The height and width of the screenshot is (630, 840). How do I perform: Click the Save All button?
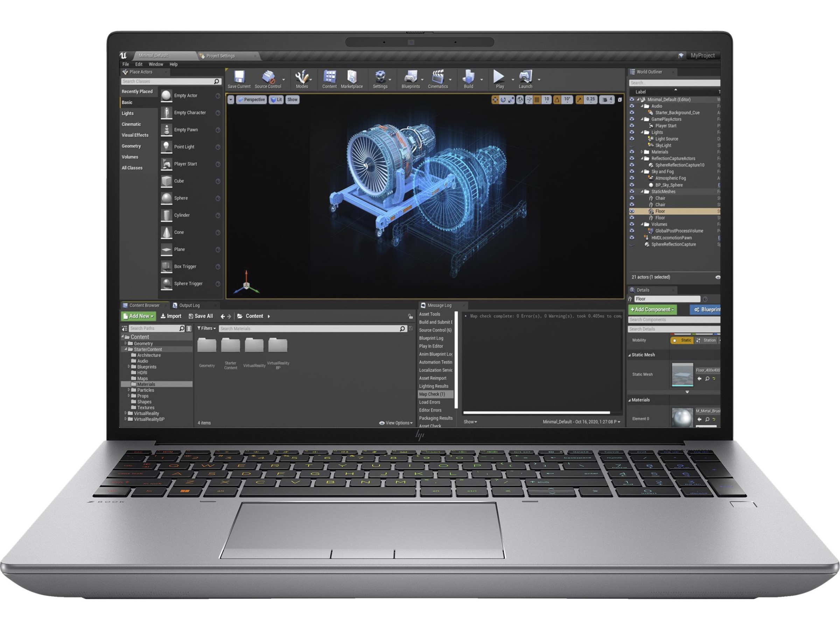(x=201, y=316)
